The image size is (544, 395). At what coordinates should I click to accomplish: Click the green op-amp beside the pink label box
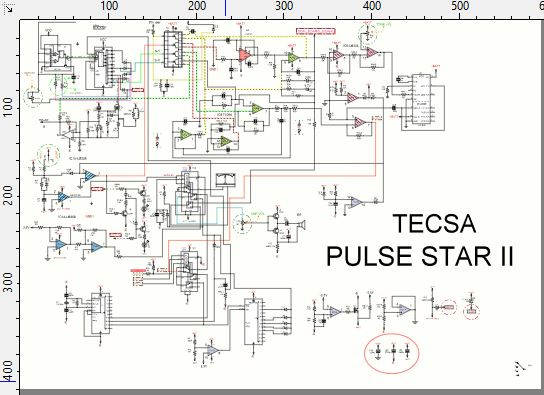click(293, 58)
